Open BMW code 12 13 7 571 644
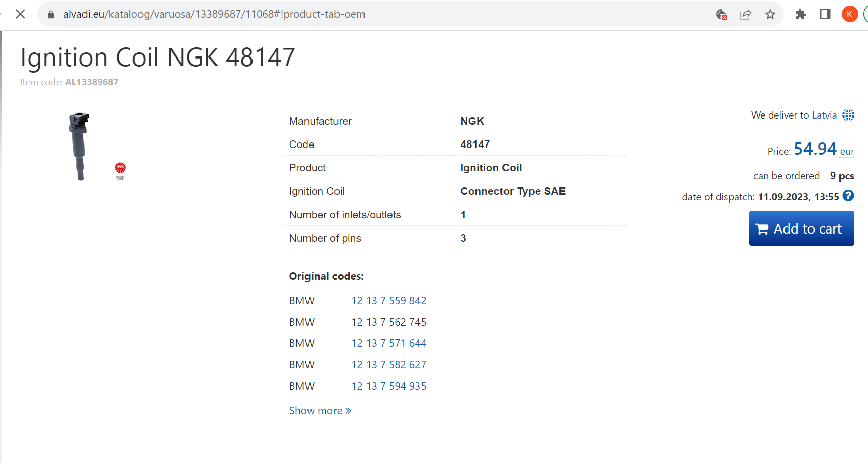Image resolution: width=868 pixels, height=463 pixels. [388, 343]
